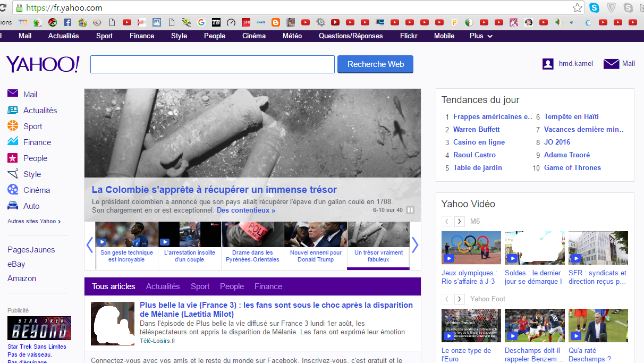Open the Facebook bookmark icon

[x=67, y=22]
